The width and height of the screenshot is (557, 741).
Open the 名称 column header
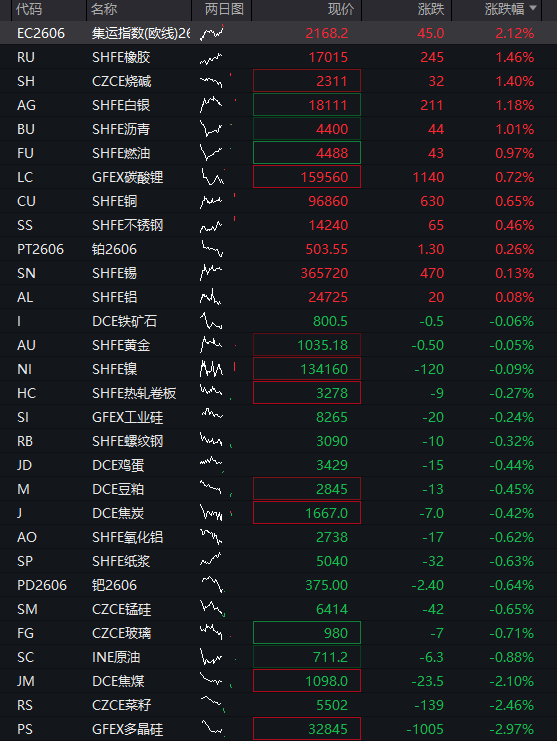pos(104,9)
